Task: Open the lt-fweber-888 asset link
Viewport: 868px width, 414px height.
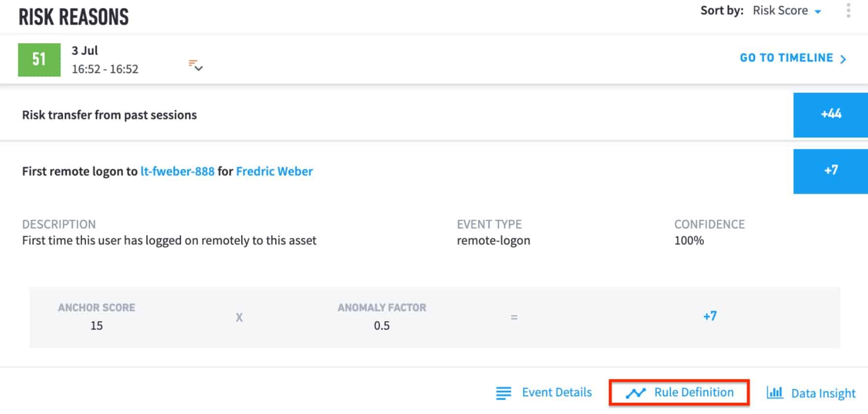Action: 177,171
